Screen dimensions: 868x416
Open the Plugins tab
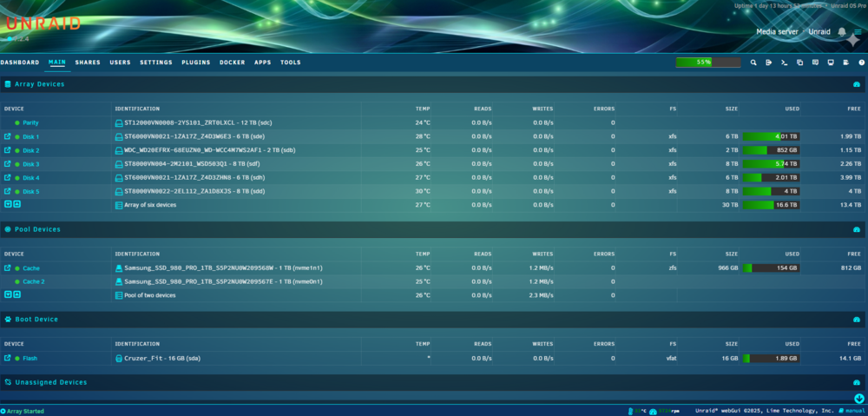pyautogui.click(x=196, y=63)
